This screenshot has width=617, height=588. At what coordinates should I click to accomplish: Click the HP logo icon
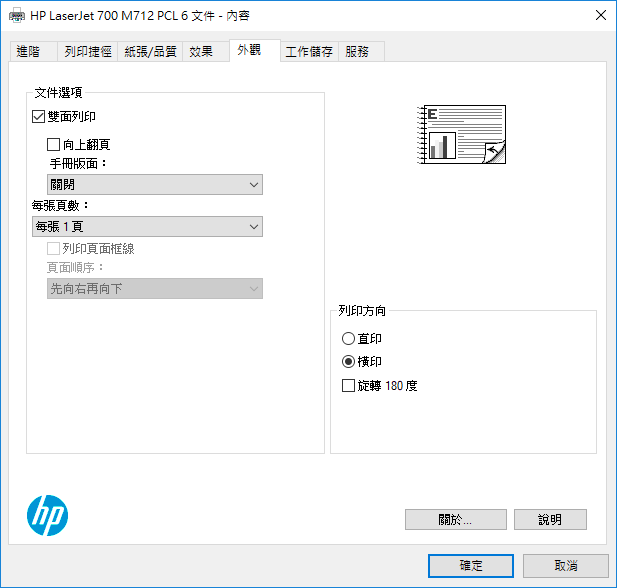click(47, 515)
